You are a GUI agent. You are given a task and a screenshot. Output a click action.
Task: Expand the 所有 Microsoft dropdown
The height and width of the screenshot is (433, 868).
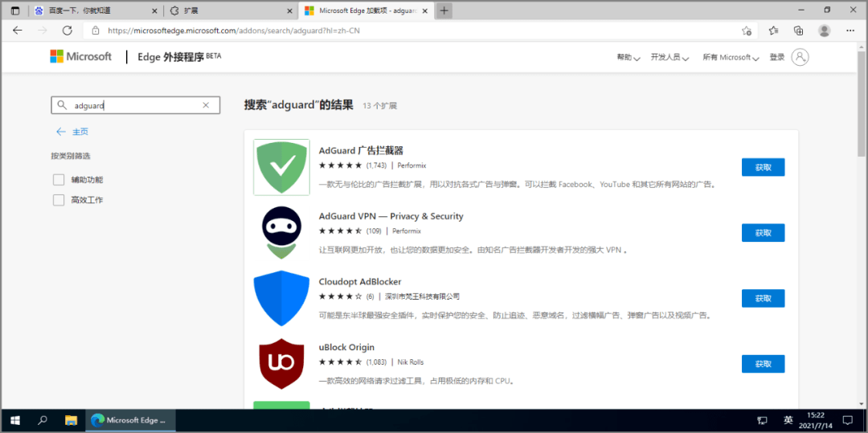click(x=730, y=57)
